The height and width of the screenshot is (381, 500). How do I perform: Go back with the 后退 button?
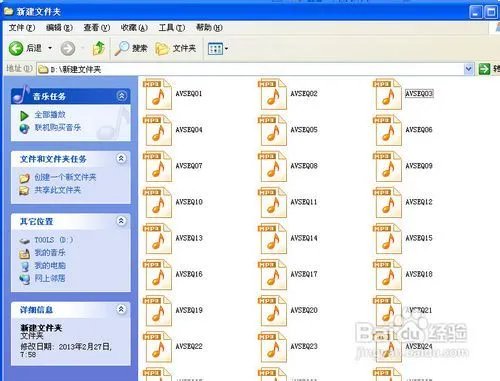pos(25,49)
